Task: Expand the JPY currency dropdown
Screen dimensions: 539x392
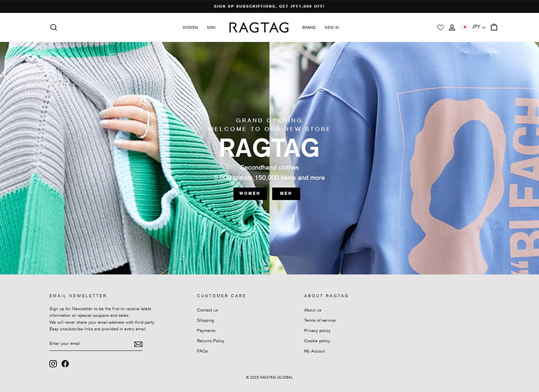Action: (479, 27)
